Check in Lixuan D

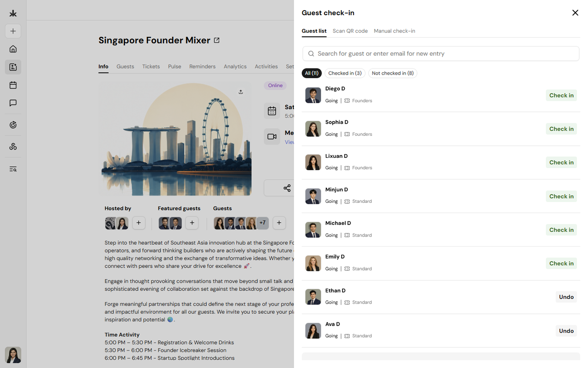561,162
